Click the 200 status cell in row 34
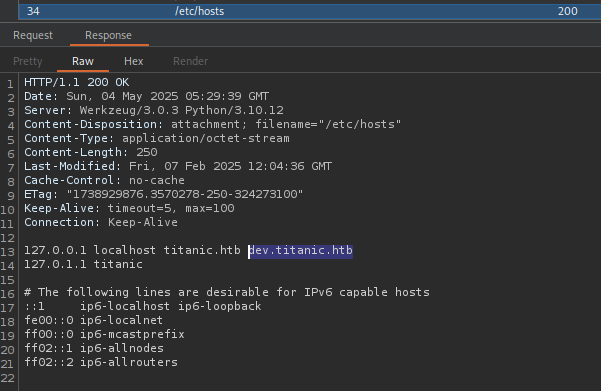 coord(567,11)
